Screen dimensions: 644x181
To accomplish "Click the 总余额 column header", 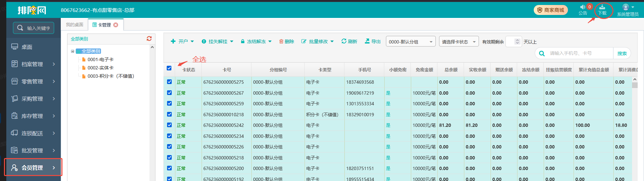I will [x=451, y=70].
